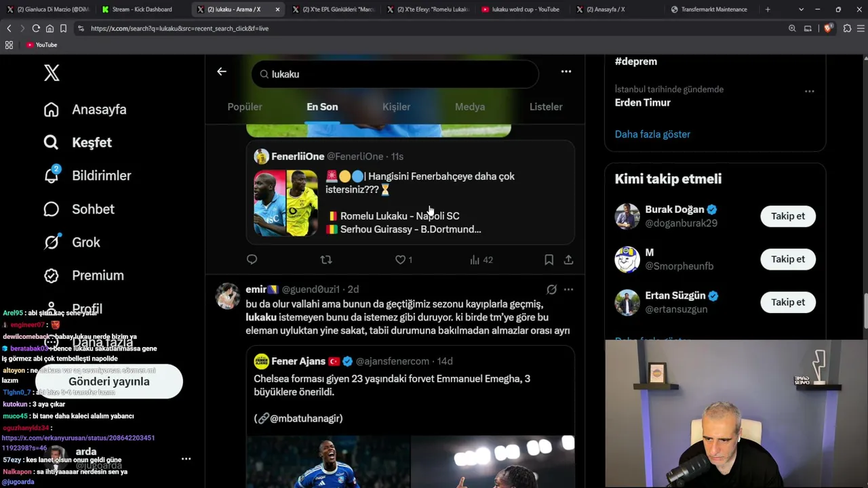Image resolution: width=868 pixels, height=488 pixels.
Task: Open Burak Doğan's profile name
Action: (x=675, y=209)
